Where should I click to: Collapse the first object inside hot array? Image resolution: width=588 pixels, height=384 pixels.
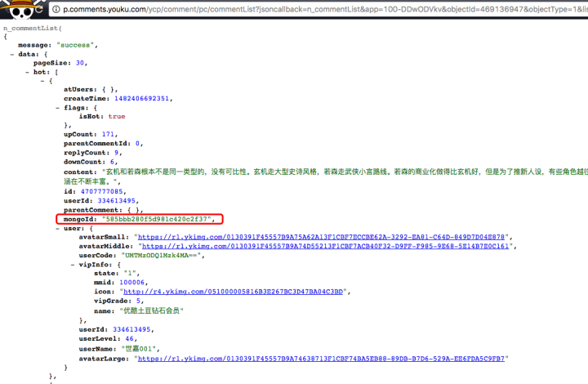click(x=42, y=80)
